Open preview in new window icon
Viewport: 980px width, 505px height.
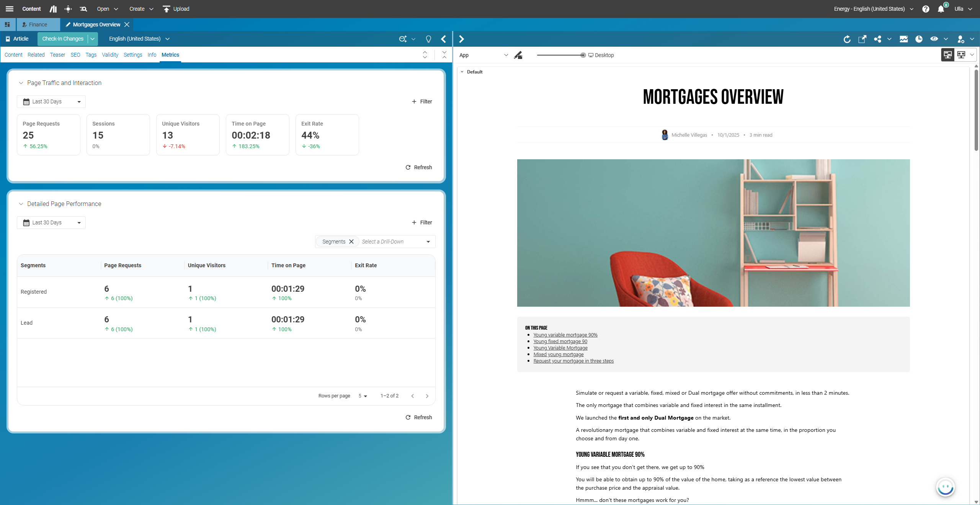click(862, 39)
